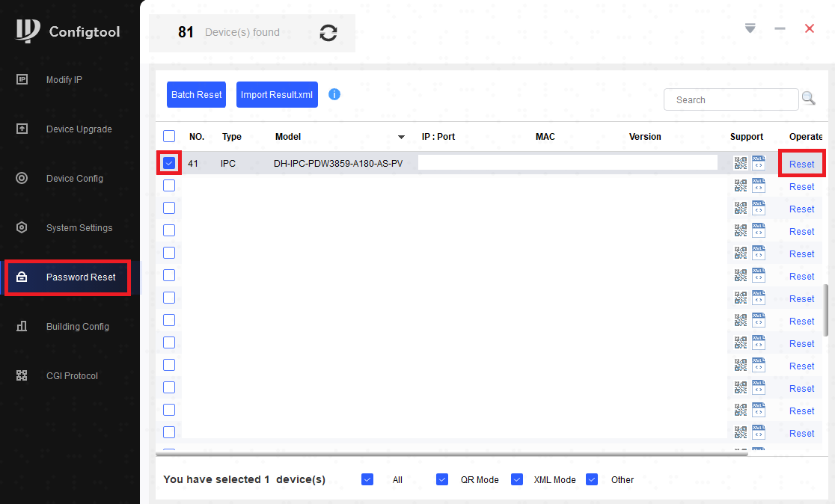This screenshot has width=835, height=504.
Task: Click the IP : Port column header
Action: 438,137
